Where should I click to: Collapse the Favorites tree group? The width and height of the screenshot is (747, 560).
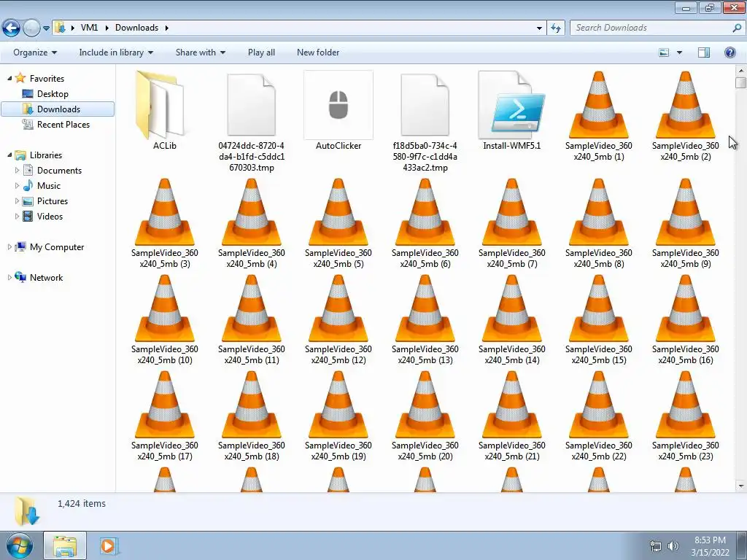pyautogui.click(x=9, y=78)
